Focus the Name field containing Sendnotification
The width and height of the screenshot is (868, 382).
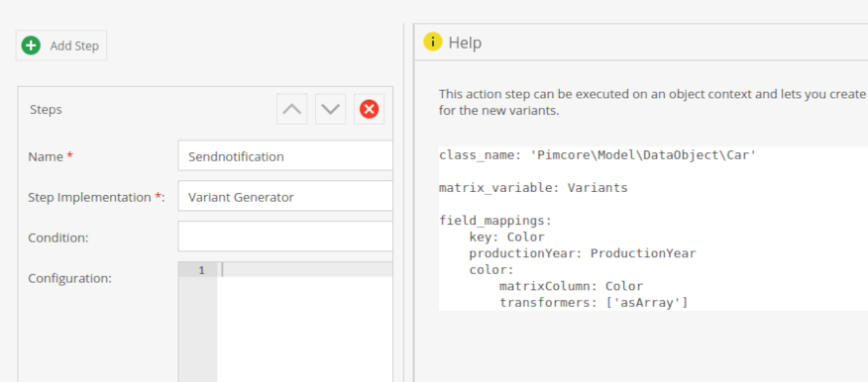coord(285,156)
